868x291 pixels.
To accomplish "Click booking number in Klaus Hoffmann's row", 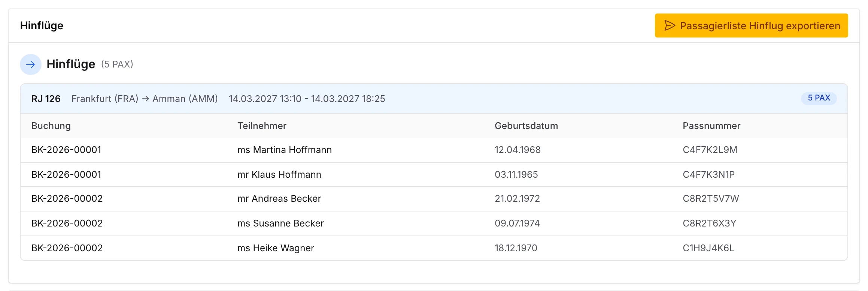I will (x=66, y=175).
